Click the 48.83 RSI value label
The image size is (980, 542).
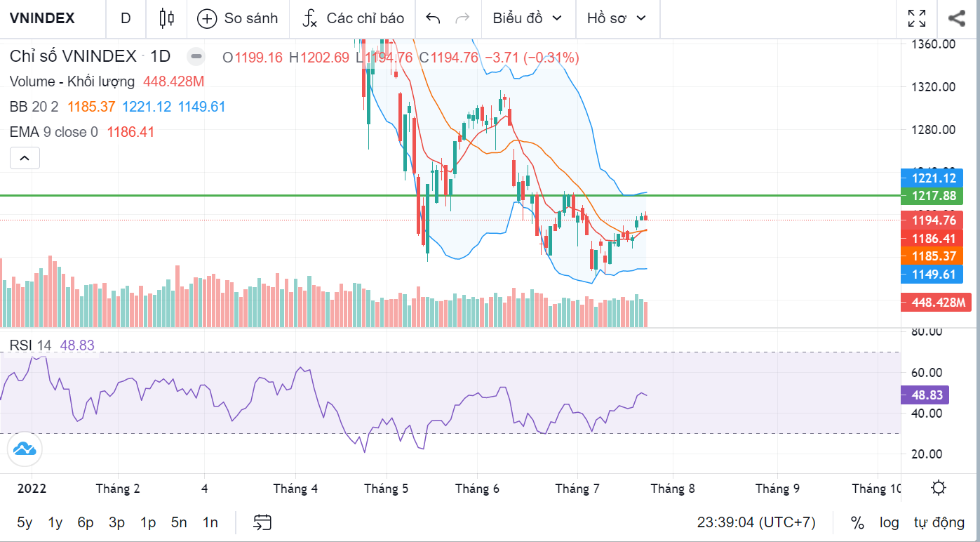coord(925,395)
